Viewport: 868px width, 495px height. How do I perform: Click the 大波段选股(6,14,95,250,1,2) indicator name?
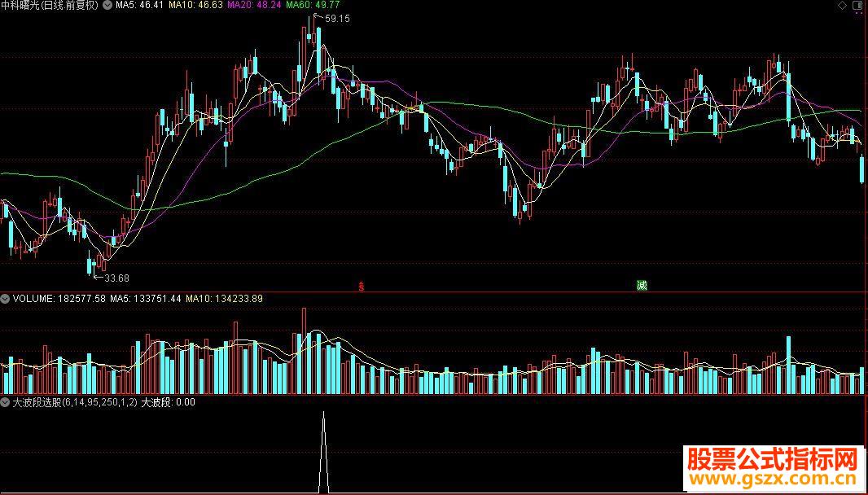(x=75, y=402)
